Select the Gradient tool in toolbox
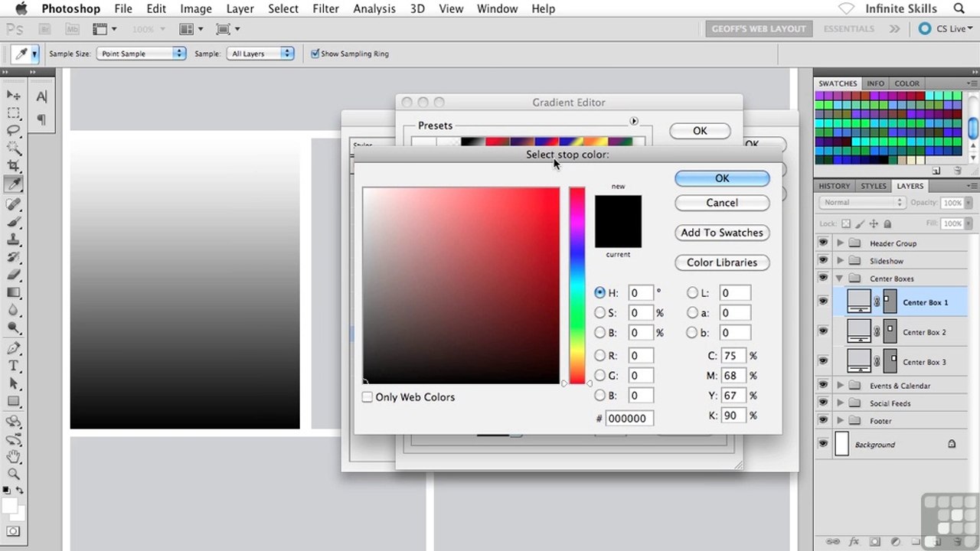980x551 pixels. [14, 292]
